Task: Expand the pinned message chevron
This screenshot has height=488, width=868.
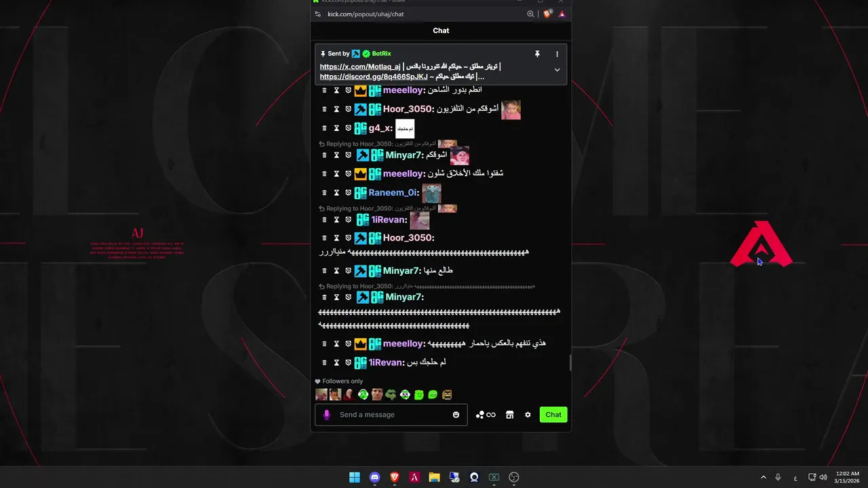Action: tap(557, 70)
